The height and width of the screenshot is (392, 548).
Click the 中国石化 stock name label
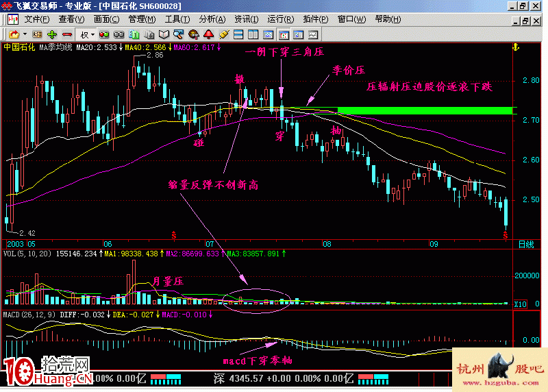coord(19,47)
